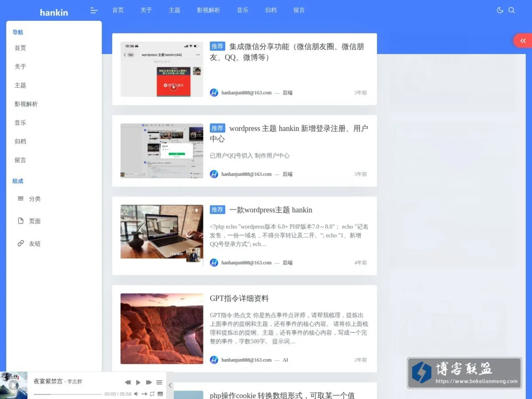This screenshot has width=532, height=399.
Task: Click 推荐 badge on 一款wordpress主题 article
Action: [218, 210]
